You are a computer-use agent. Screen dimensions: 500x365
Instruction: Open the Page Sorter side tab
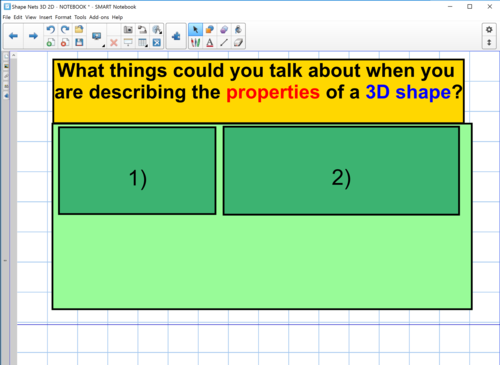pyautogui.click(x=6, y=57)
